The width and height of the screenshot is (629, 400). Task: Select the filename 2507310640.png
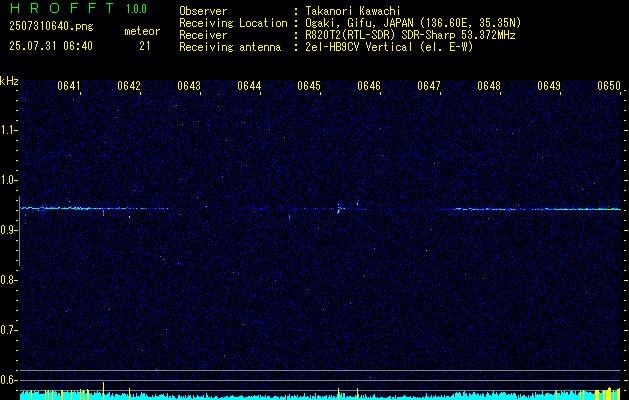pyautogui.click(x=51, y=26)
